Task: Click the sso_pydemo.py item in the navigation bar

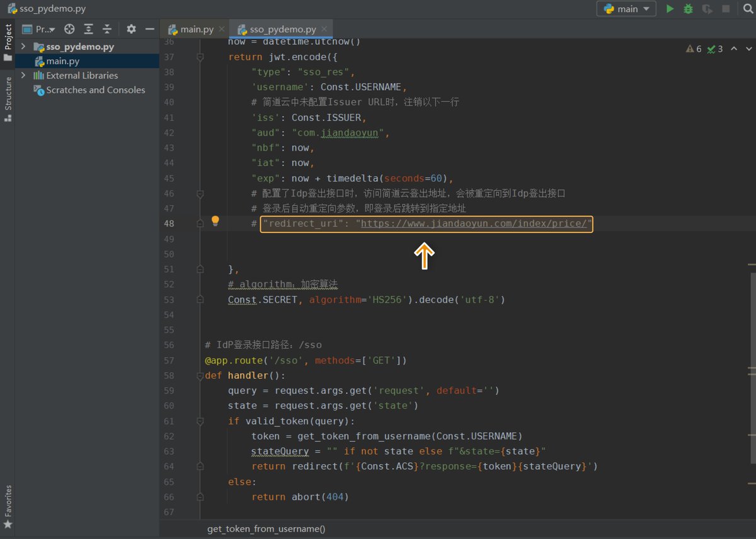Action: point(53,9)
